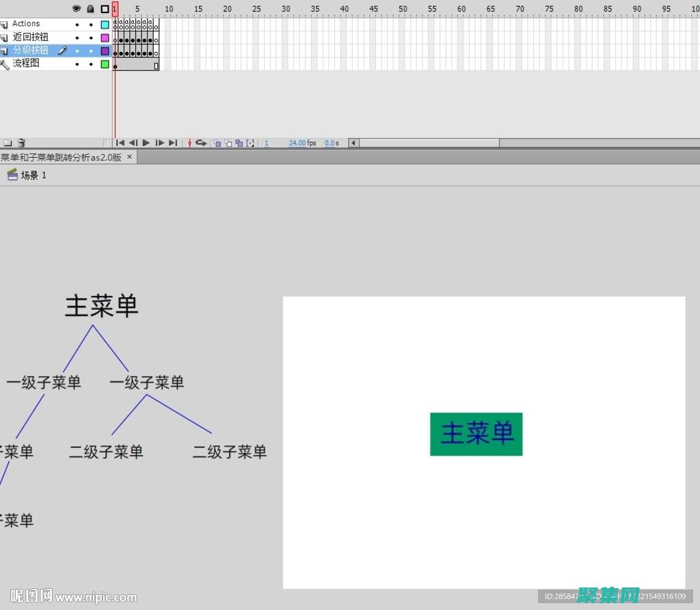Lock the 返回按钮 layer
Image resolution: width=700 pixels, height=610 pixels.
coord(91,37)
